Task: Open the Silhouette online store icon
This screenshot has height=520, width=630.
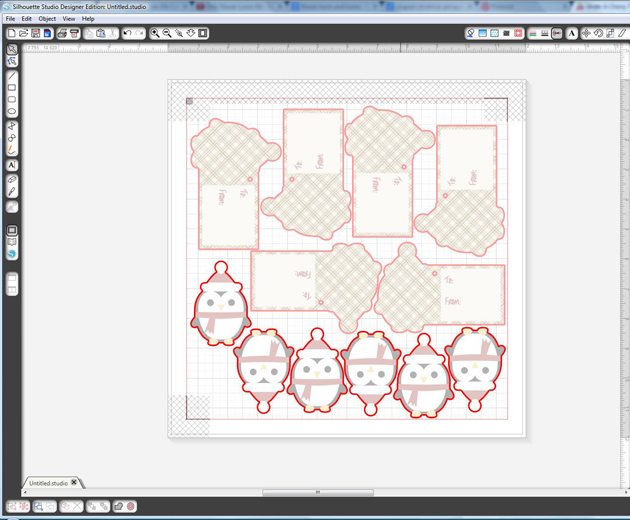Action: (12, 254)
